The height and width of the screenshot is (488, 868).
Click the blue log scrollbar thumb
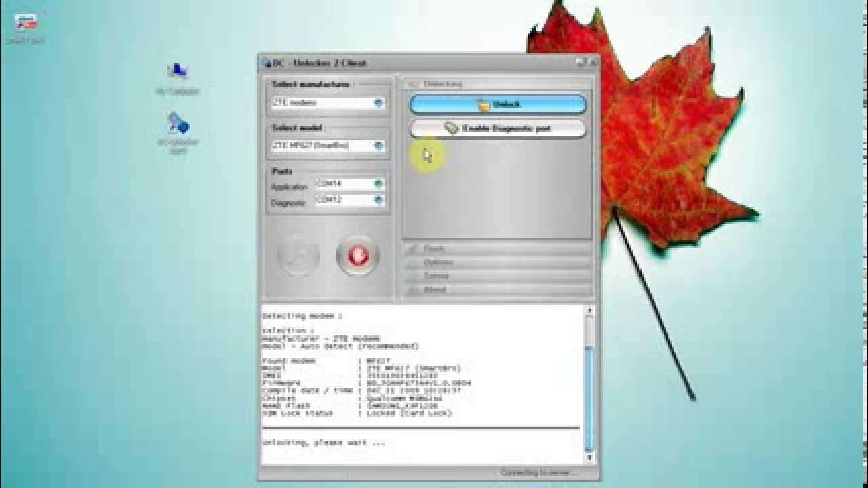click(x=589, y=398)
